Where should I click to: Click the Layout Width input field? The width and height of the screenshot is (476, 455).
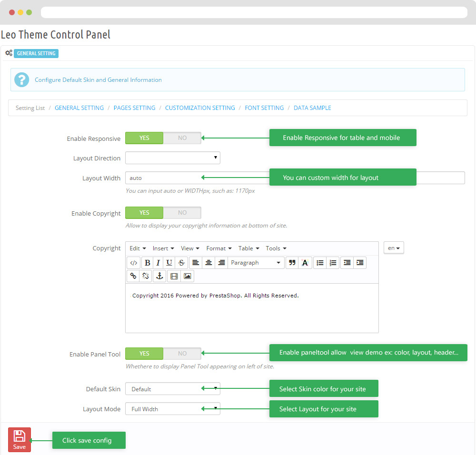click(x=162, y=178)
